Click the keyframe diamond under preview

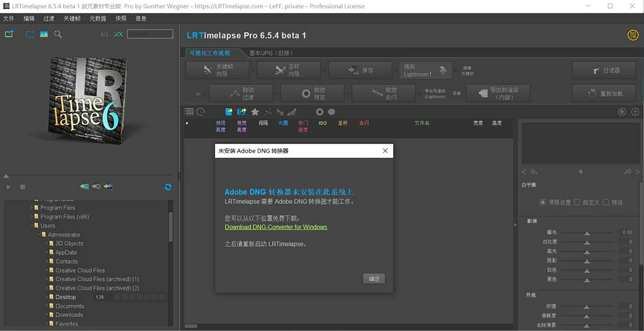coord(581,172)
